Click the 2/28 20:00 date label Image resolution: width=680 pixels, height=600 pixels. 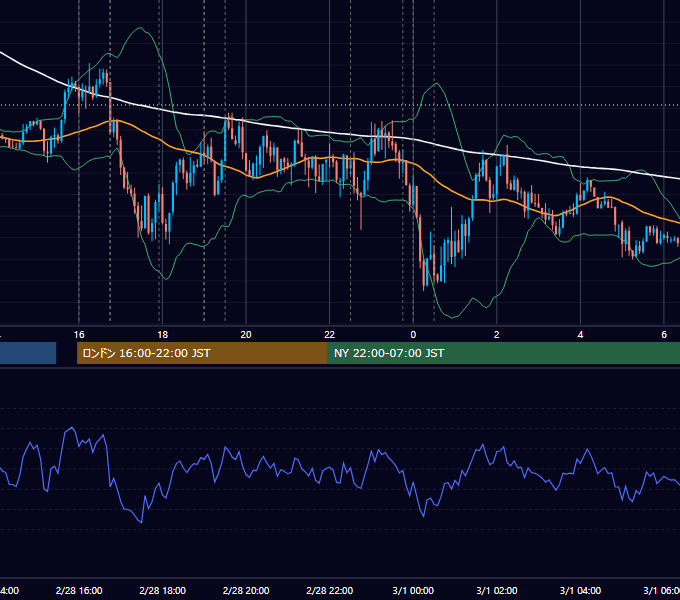coord(246,590)
